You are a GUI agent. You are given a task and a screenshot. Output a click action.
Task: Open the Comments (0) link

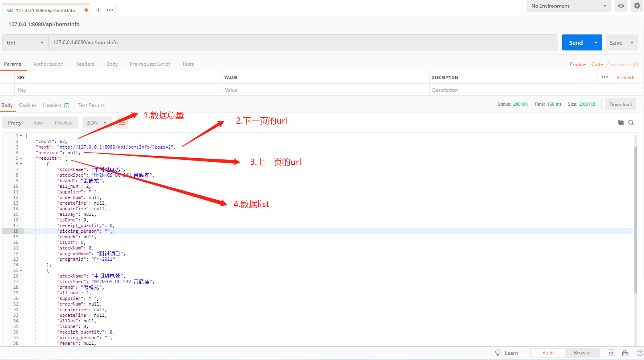click(x=623, y=64)
